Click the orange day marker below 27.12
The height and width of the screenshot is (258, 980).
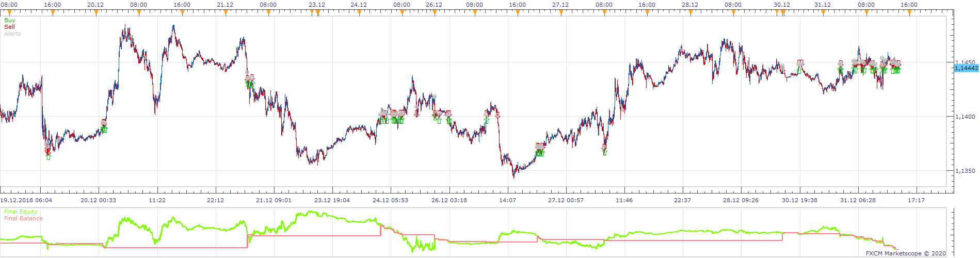(x=561, y=13)
